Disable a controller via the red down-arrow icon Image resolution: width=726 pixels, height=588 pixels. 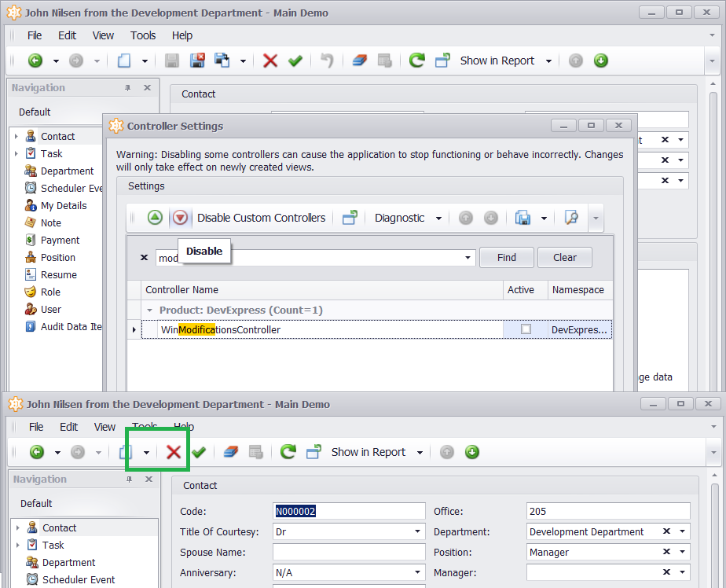[x=178, y=217]
